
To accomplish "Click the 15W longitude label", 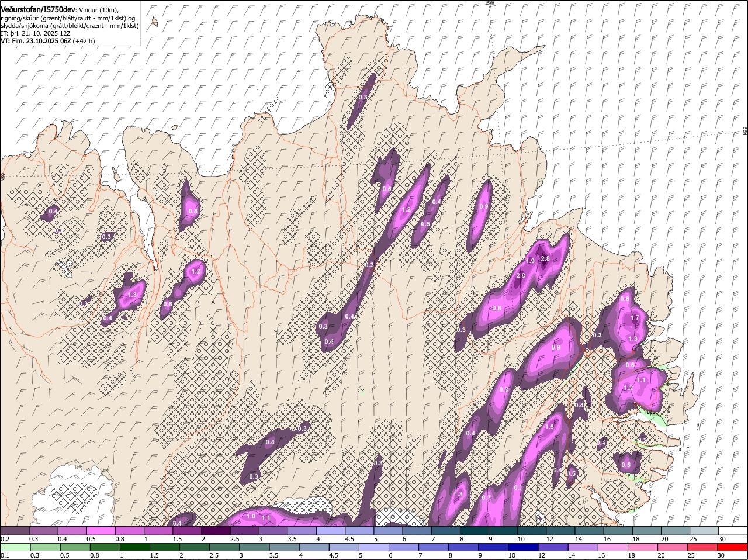I will [x=489, y=3].
